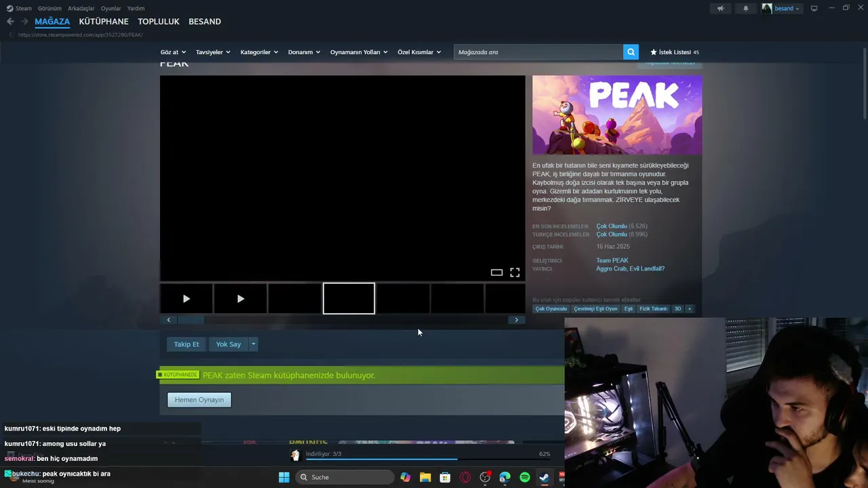This screenshot has height=488, width=868.
Task: Click the store page URL text
Action: pos(81,35)
